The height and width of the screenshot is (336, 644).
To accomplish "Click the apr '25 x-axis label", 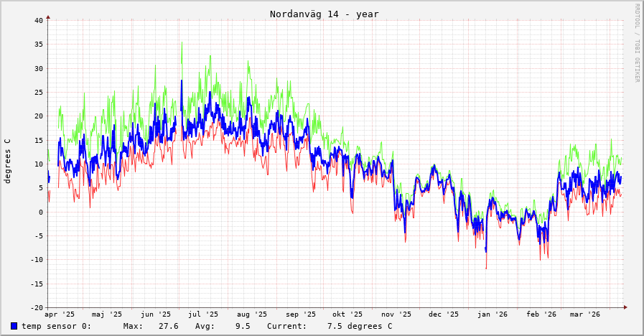I will 60,314.
